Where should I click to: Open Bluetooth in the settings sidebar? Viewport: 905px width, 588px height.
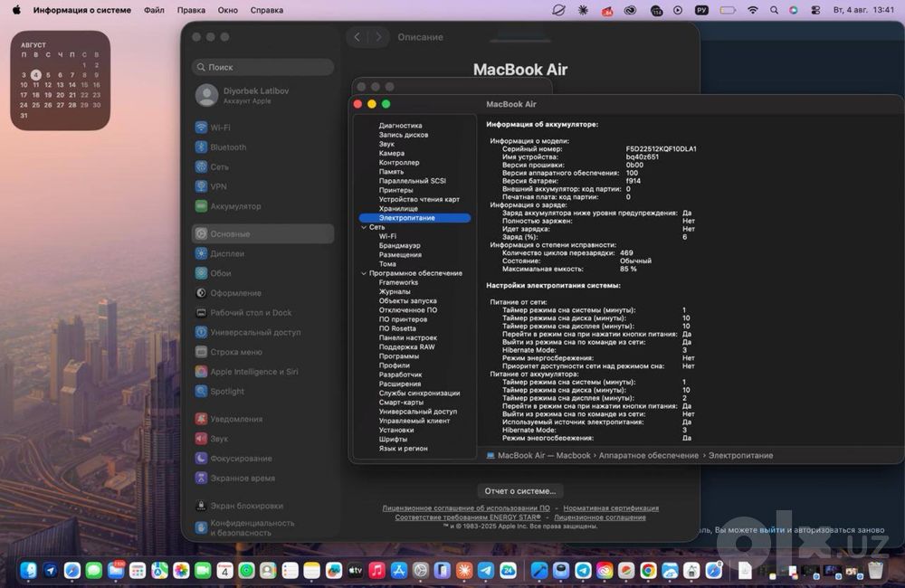pyautogui.click(x=221, y=147)
